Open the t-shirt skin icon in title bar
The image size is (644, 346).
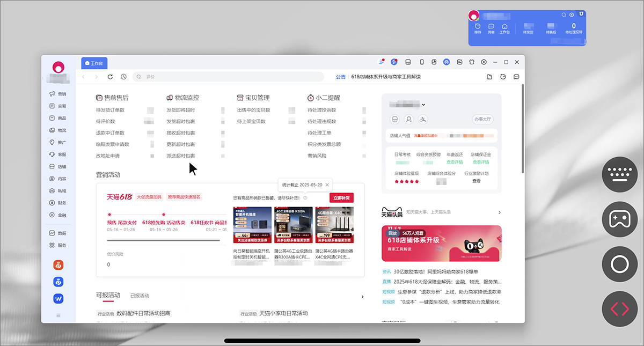[x=472, y=62]
